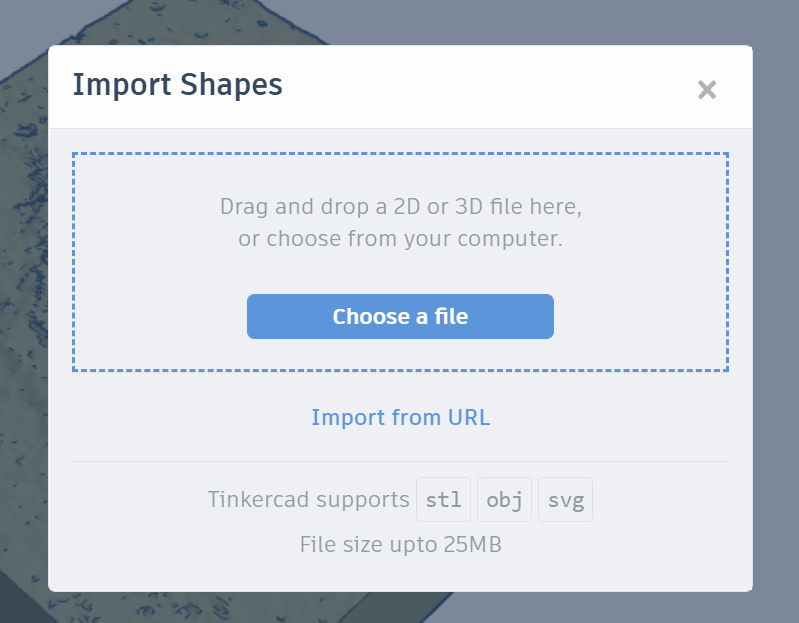The height and width of the screenshot is (623, 799).
Task: Open the Import from URL link
Action: click(401, 417)
